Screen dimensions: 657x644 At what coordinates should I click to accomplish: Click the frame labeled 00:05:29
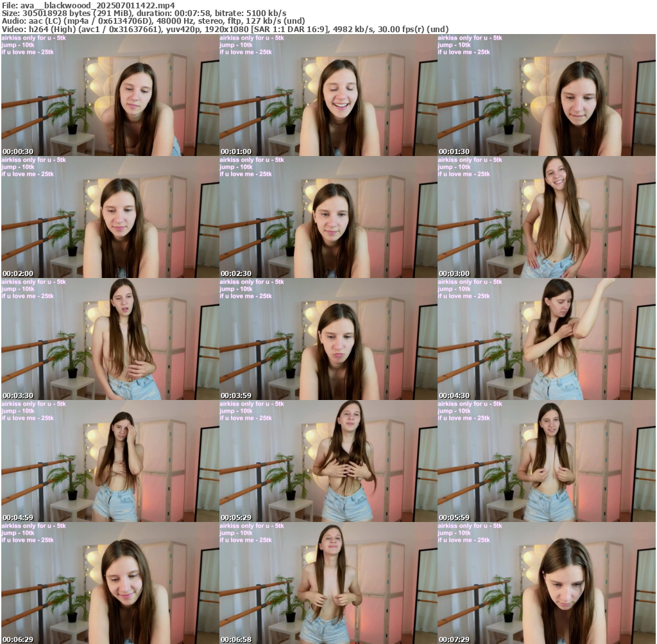click(328, 461)
